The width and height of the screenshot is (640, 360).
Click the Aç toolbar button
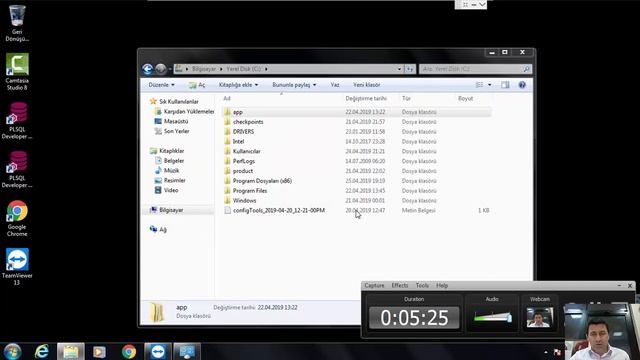coord(197,85)
